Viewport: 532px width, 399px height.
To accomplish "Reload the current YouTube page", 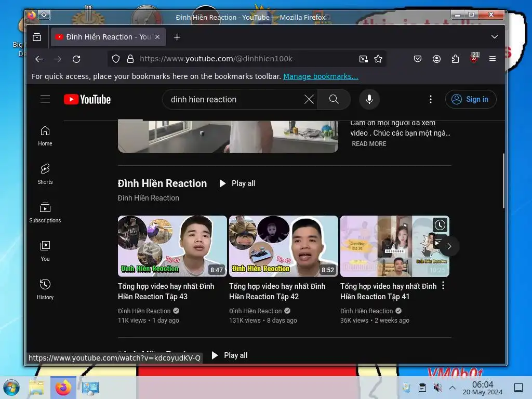I will pyautogui.click(x=76, y=59).
